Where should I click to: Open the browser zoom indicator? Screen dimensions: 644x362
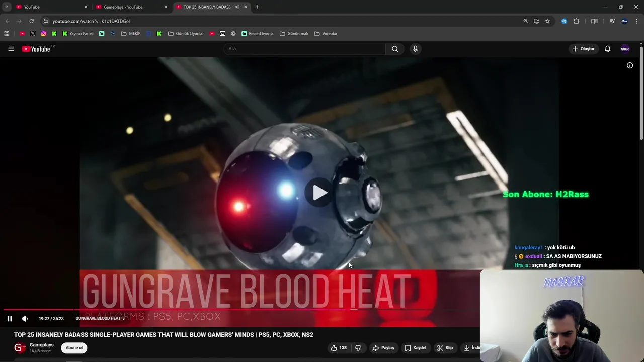(526, 21)
